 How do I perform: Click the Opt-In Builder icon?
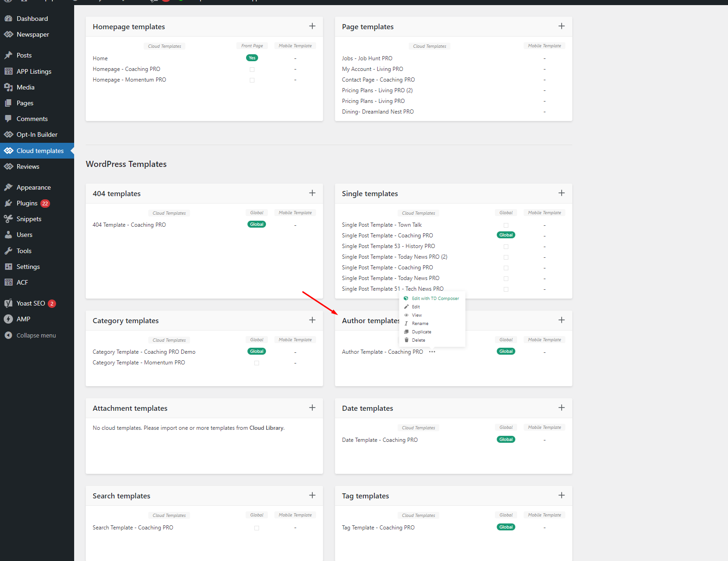click(x=8, y=134)
